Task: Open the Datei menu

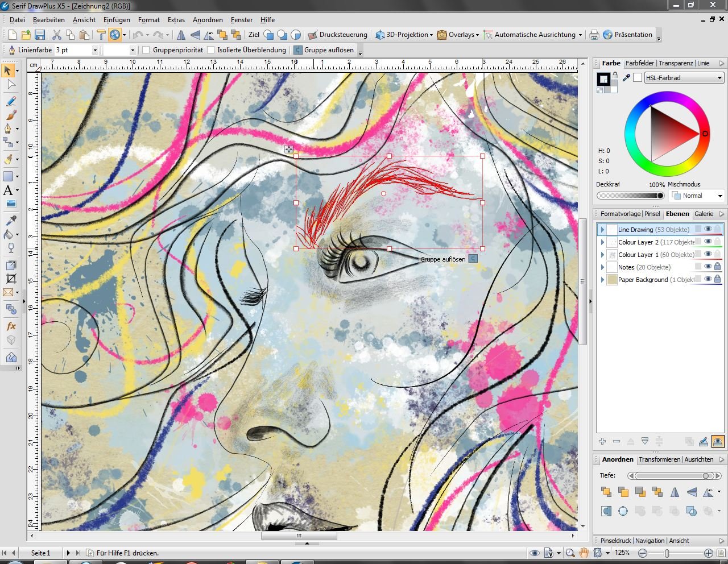Action: coord(17,19)
